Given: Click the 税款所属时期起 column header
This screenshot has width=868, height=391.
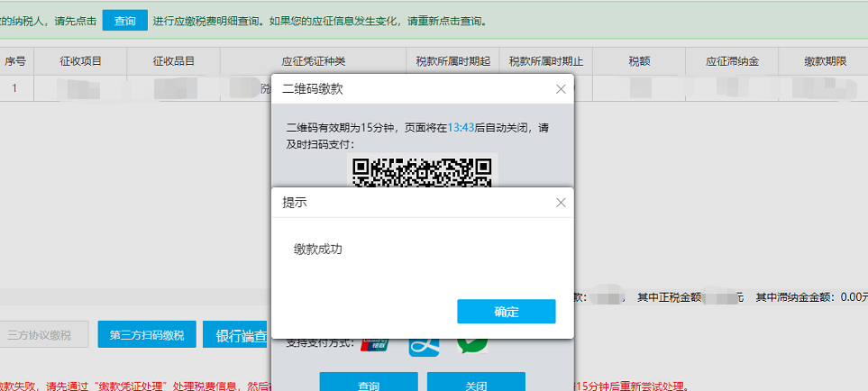Looking at the screenshot, I should point(452,61).
